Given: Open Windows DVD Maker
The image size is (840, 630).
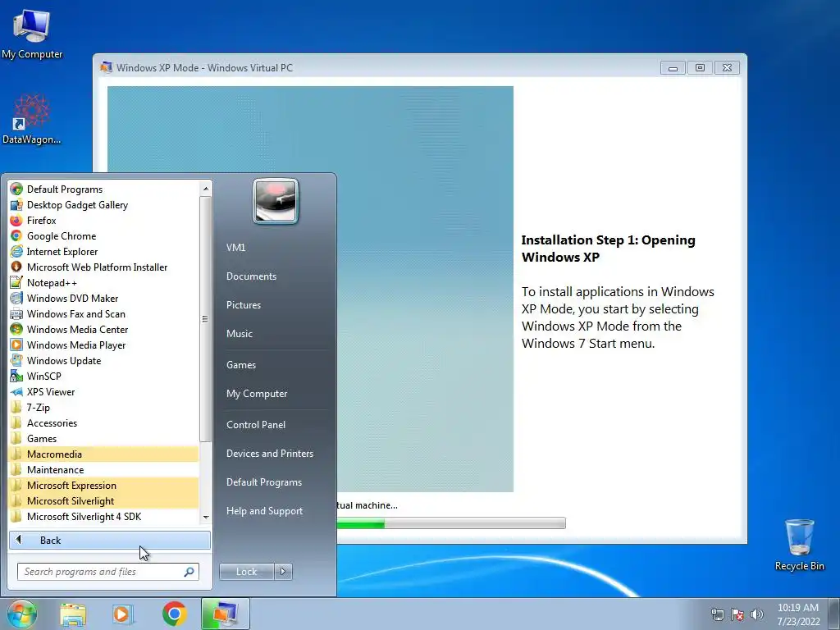Looking at the screenshot, I should [104, 298].
